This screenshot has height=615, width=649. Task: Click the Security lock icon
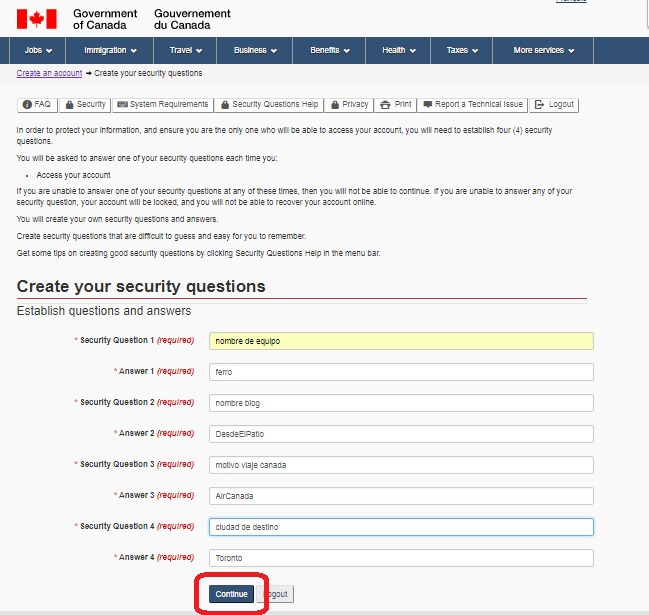pos(70,105)
